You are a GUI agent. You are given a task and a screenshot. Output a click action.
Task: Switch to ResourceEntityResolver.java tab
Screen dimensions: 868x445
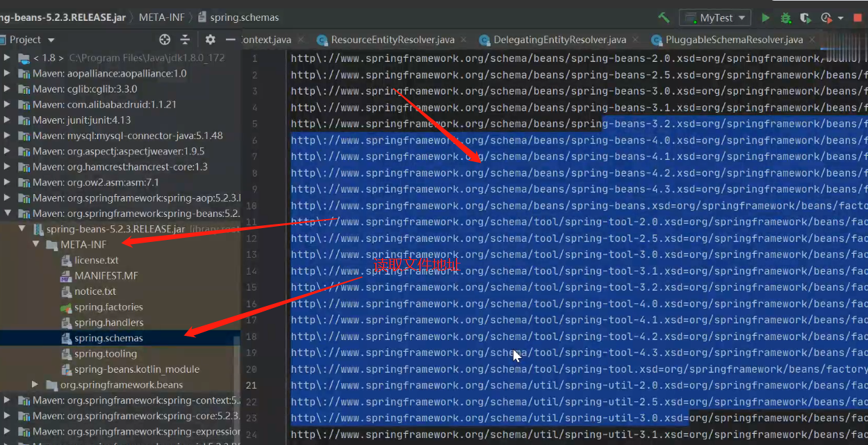[x=393, y=40]
